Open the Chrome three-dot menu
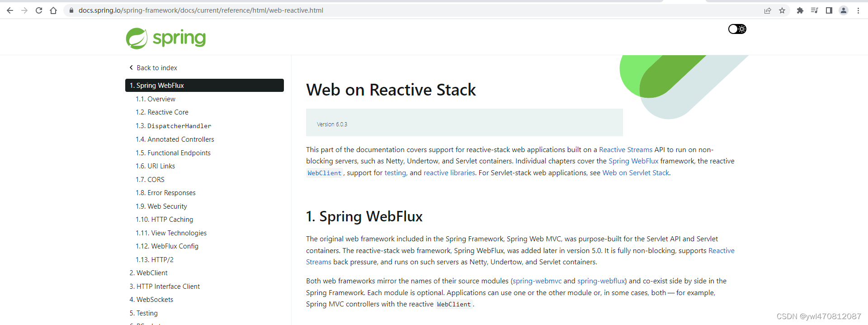Viewport: 868px width, 325px height. (x=858, y=10)
